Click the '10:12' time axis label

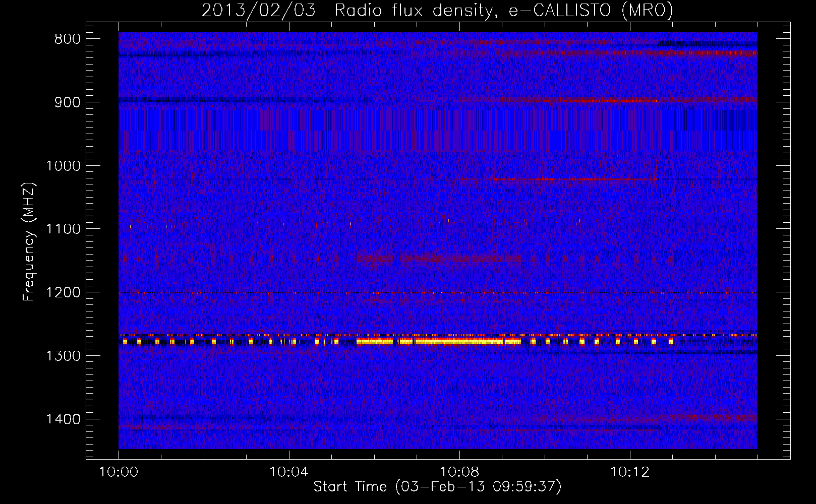click(630, 472)
